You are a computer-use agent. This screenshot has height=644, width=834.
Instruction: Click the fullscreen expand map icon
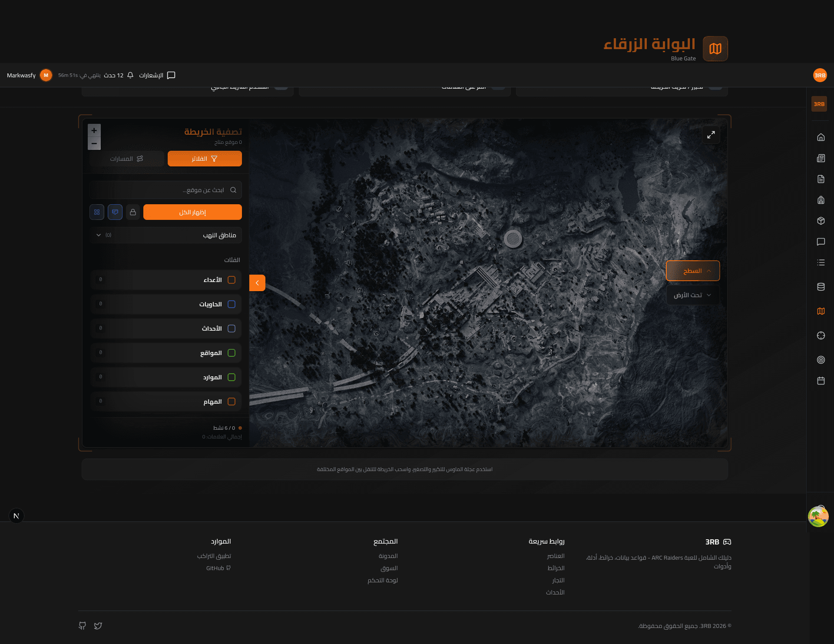click(711, 135)
